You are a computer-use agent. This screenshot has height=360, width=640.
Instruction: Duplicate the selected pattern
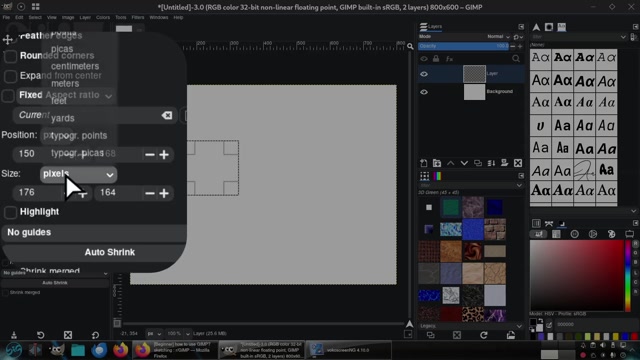coord(430,335)
